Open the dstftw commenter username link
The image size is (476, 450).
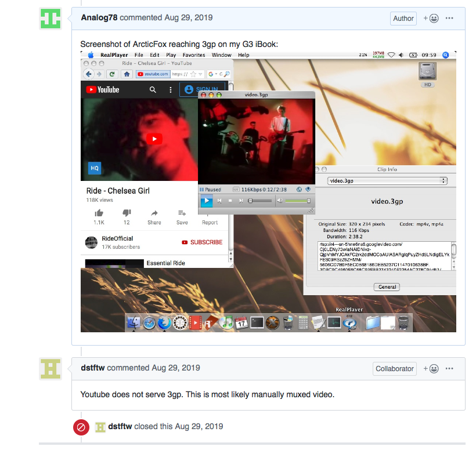[x=93, y=368]
